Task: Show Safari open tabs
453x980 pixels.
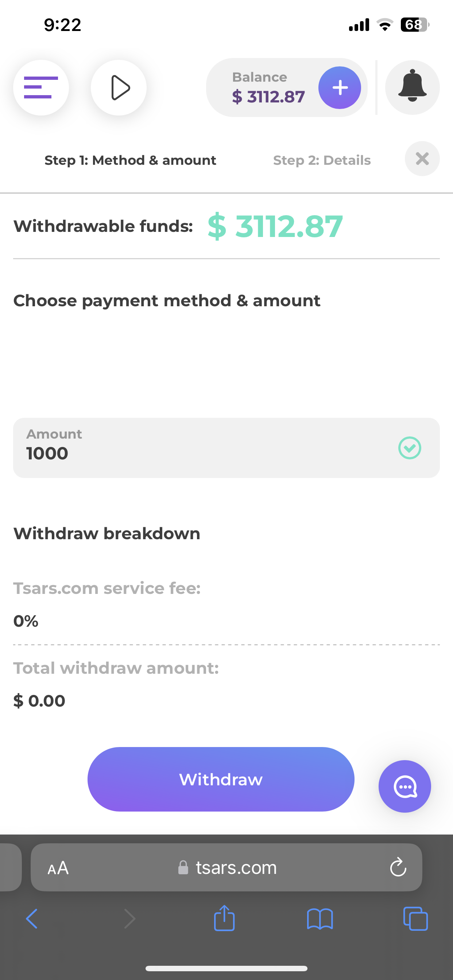Action: (415, 919)
